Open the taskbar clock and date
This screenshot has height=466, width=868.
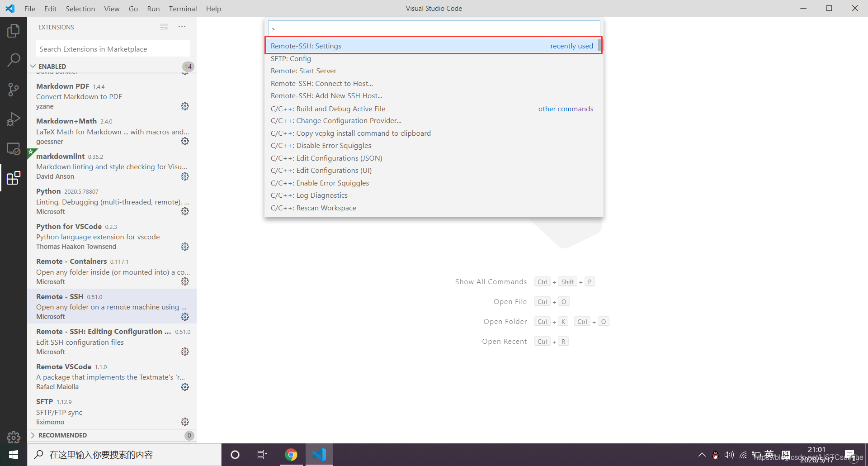[816, 455]
